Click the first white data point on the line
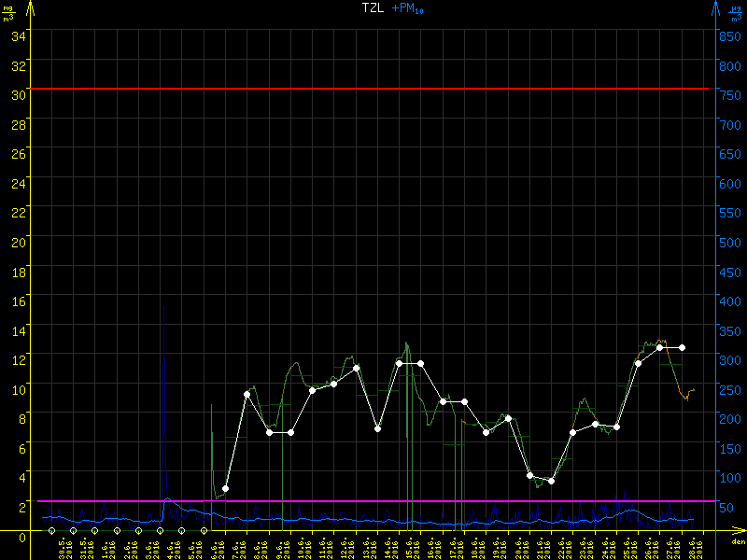Image resolution: width=747 pixels, height=560 pixels. 225,489
